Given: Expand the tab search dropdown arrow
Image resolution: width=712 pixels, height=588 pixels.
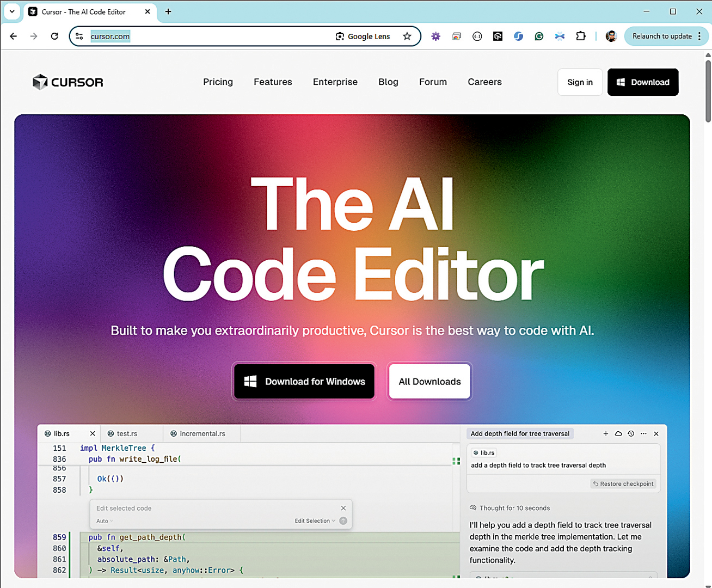Looking at the screenshot, I should click(11, 11).
